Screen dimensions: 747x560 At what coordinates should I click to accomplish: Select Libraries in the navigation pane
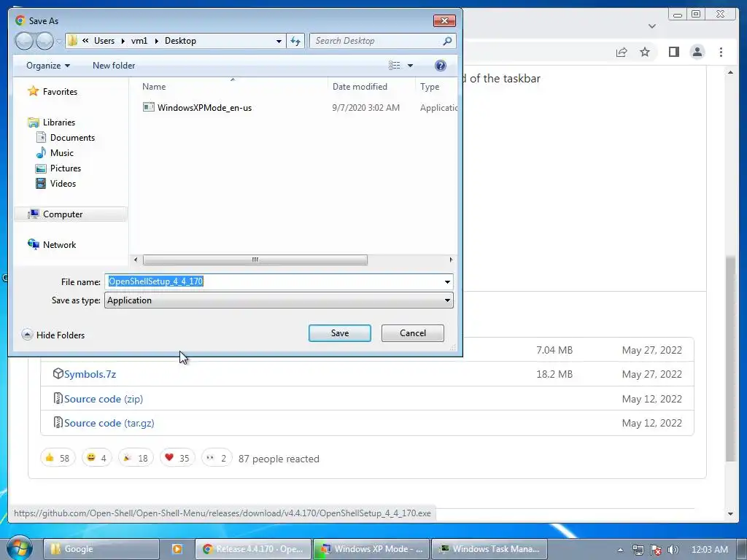(52, 122)
